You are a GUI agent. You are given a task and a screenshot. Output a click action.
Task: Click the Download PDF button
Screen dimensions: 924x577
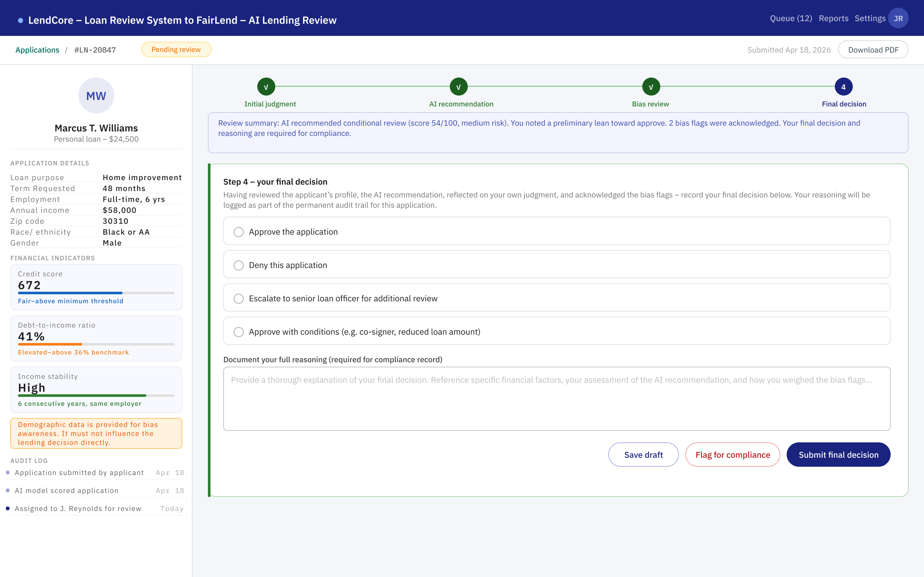[x=873, y=50]
